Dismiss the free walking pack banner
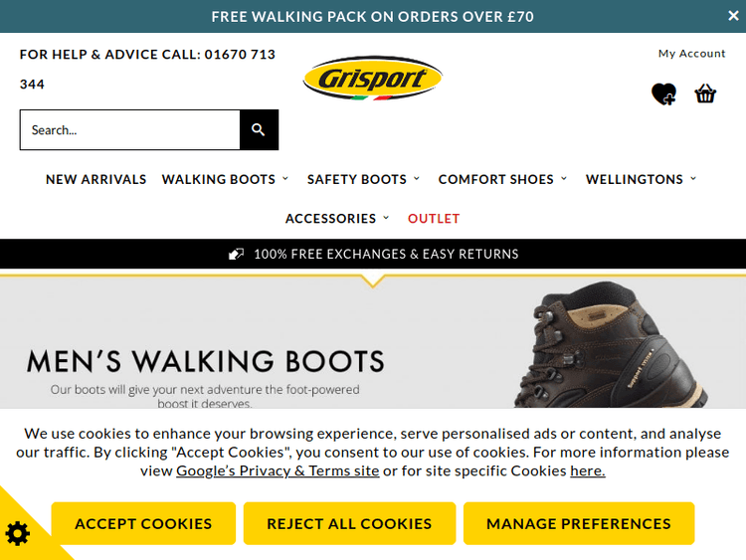The image size is (746, 560). 733,16
